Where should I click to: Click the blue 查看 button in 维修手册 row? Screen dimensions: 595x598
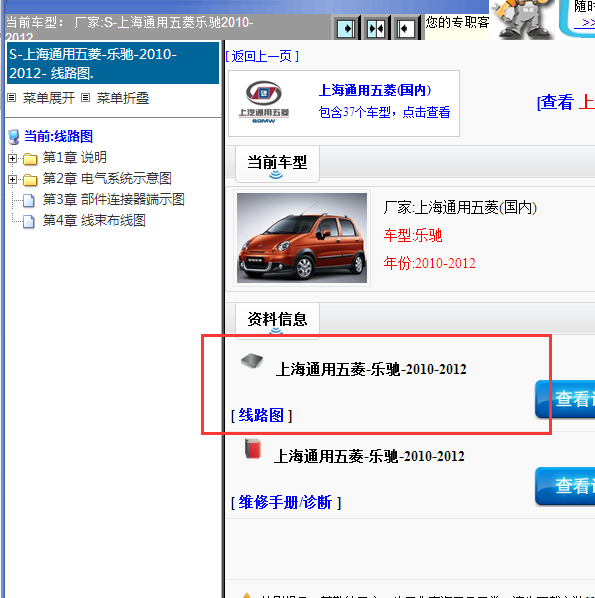(565, 486)
